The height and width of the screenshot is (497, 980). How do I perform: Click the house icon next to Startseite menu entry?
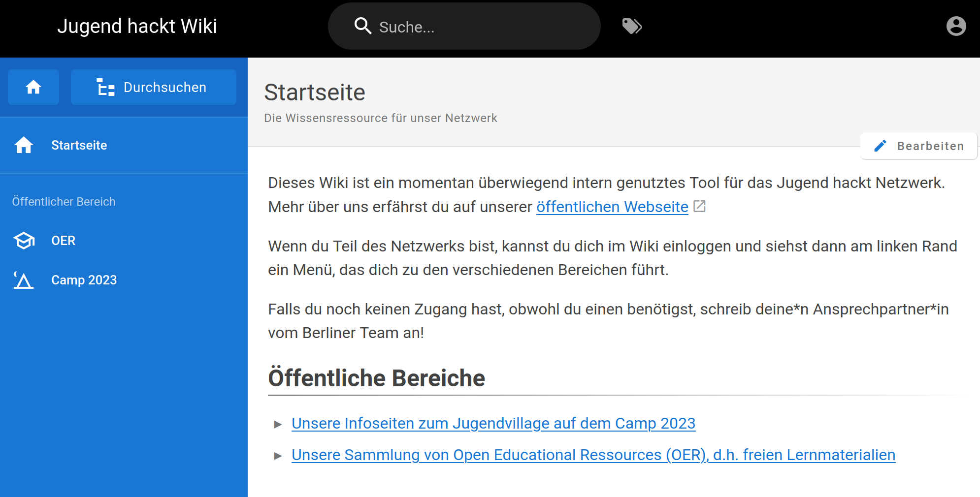coord(24,145)
